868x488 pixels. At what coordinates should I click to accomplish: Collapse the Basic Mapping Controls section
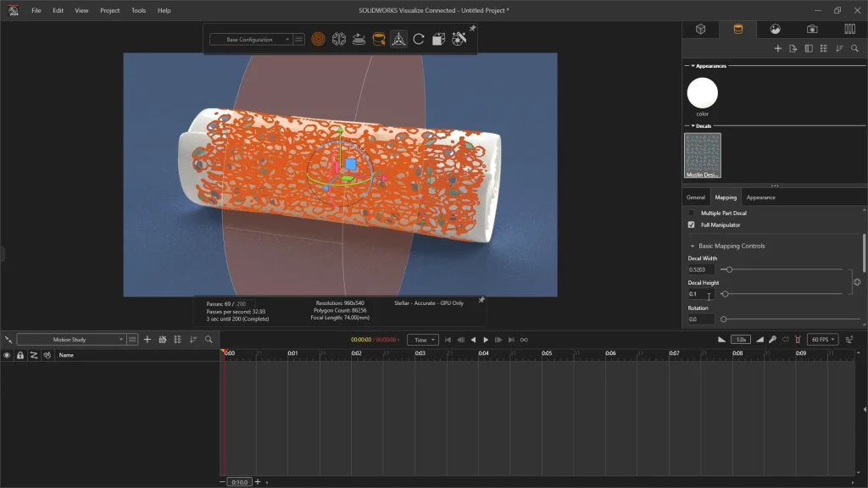[x=693, y=246]
